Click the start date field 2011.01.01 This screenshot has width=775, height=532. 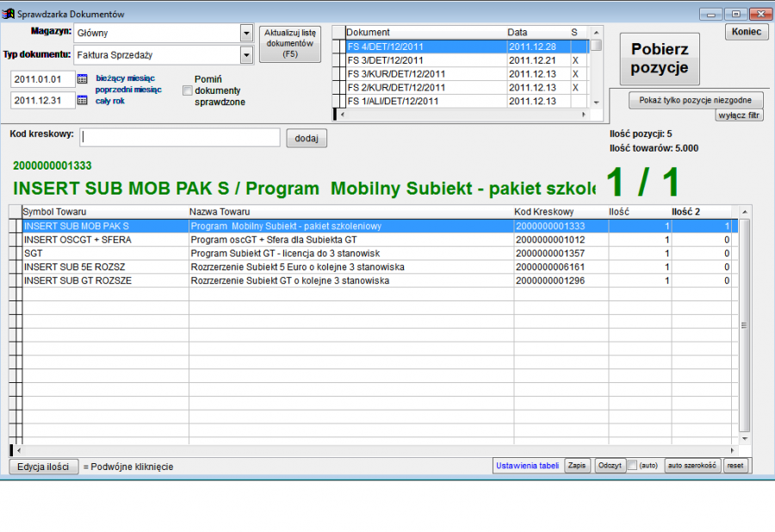point(42,79)
